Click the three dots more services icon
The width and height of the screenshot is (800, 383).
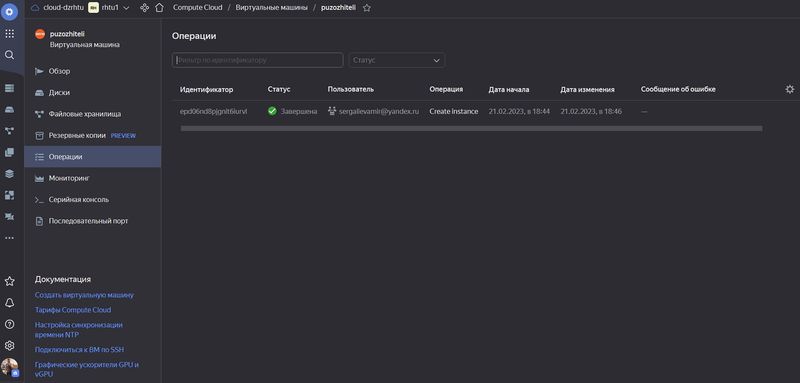pyautogui.click(x=9, y=238)
